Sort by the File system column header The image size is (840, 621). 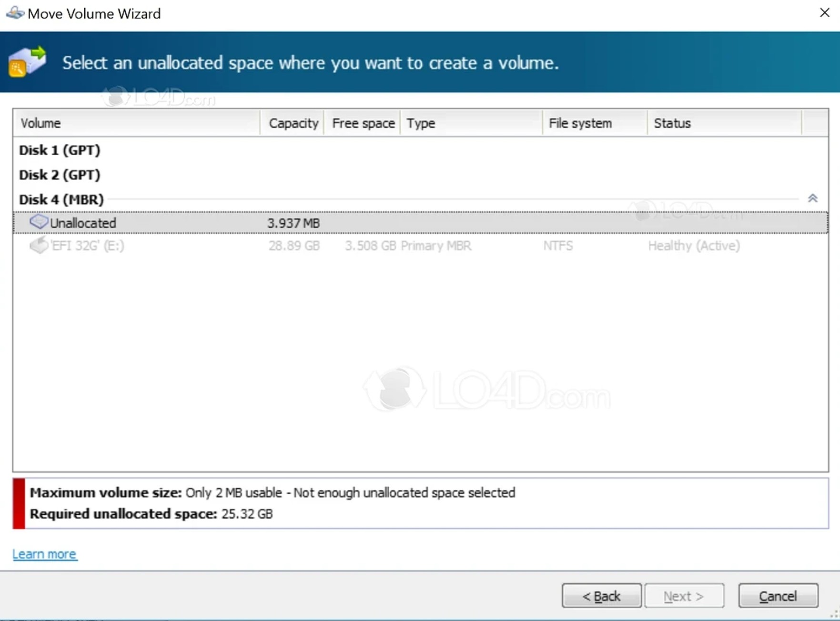[595, 123]
